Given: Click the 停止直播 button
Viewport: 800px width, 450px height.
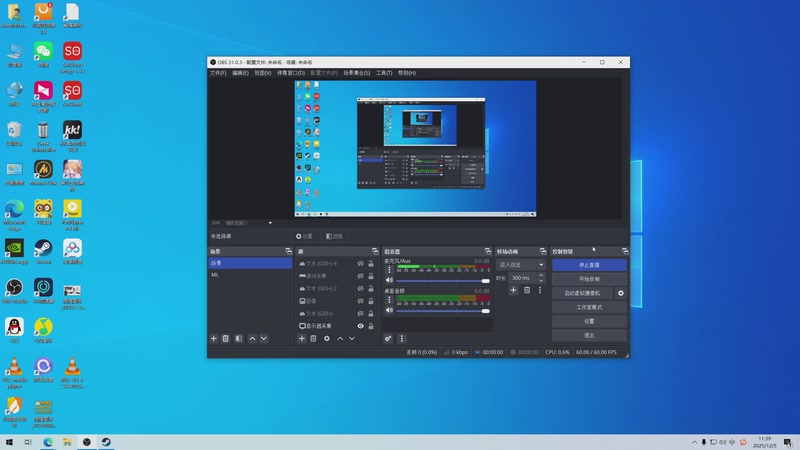Looking at the screenshot, I should click(x=589, y=265).
